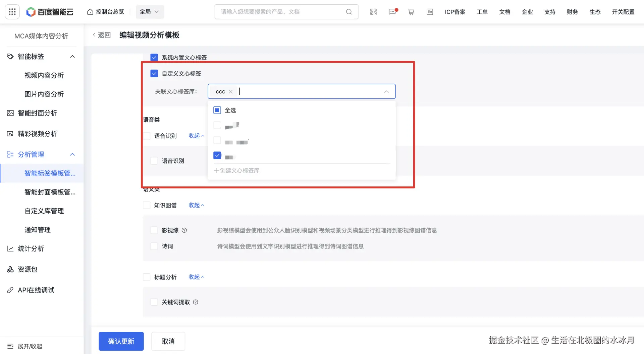Screen dimensions: 644x354
Task: Collapse the 分析管理 sidebar section
Action: tap(72, 154)
